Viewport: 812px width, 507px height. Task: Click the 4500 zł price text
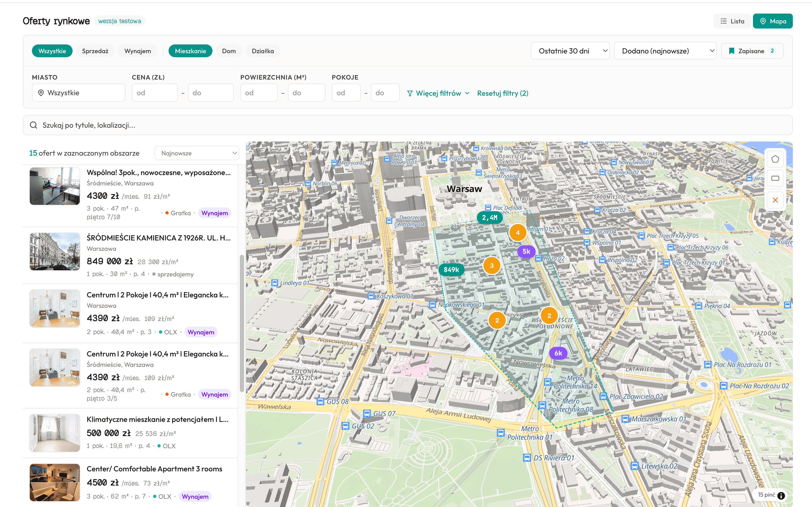(x=103, y=483)
